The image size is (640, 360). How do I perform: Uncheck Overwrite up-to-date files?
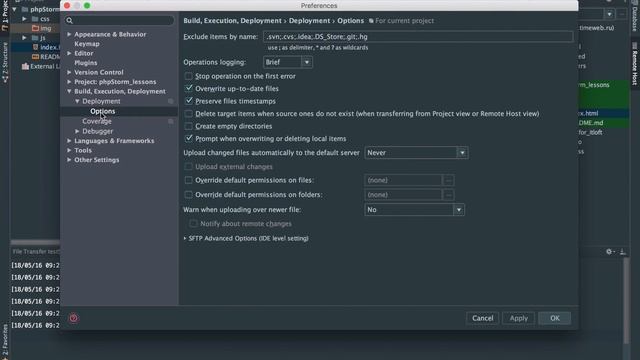(x=189, y=88)
